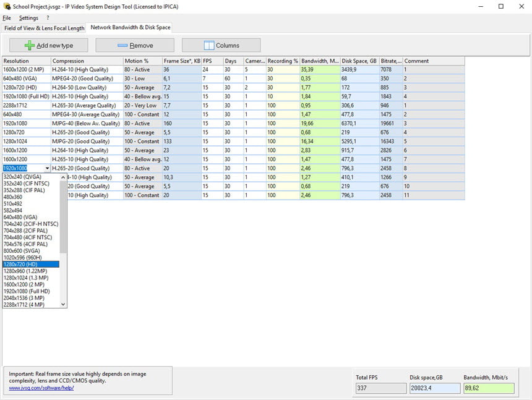Click scroll up arrow in resolution list

[63, 177]
